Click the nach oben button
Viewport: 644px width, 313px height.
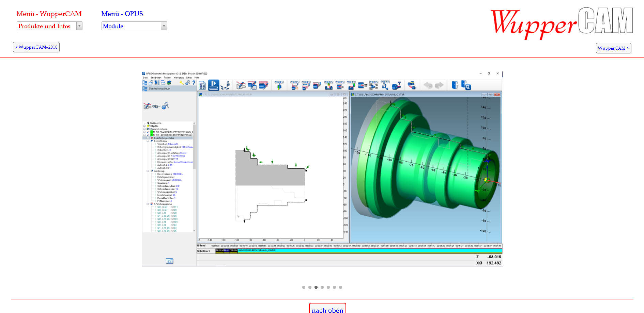[x=327, y=309]
